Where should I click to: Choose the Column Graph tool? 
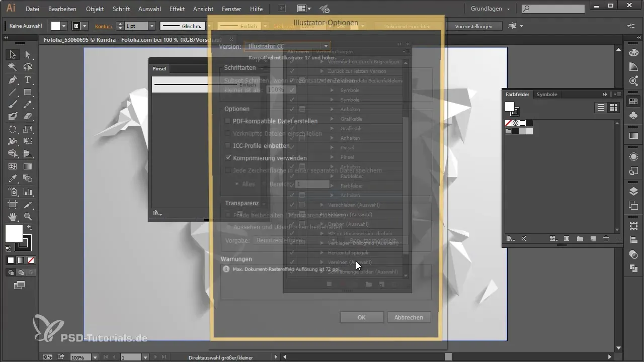(x=28, y=192)
